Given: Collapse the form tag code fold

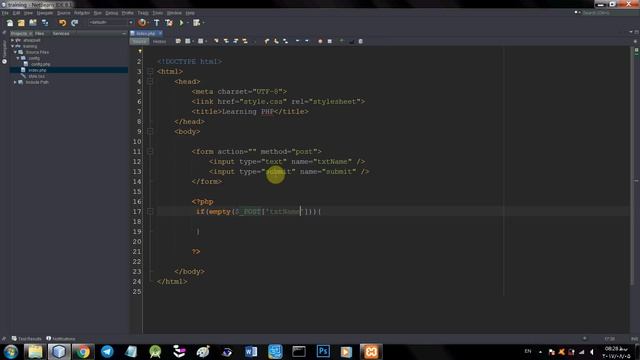Looking at the screenshot, I should pos(150,151).
